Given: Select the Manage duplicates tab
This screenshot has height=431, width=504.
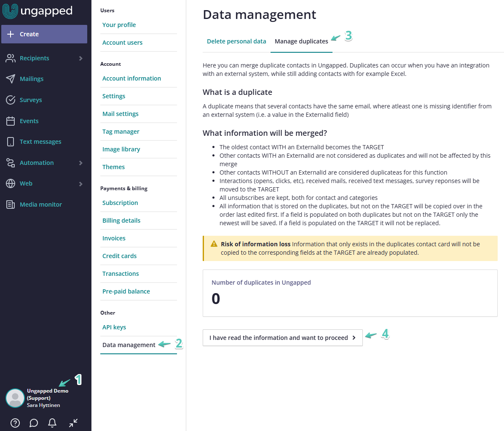Looking at the screenshot, I should (301, 41).
